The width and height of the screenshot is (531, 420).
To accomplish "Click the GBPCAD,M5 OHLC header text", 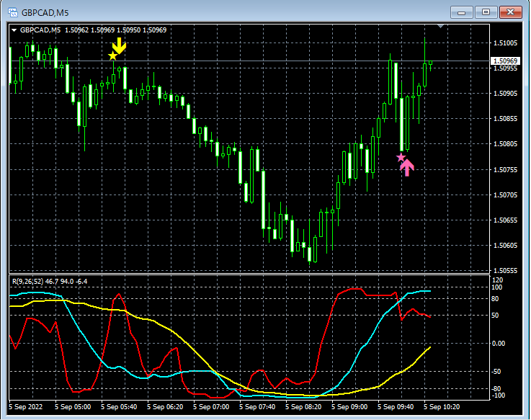I will tap(93, 30).
